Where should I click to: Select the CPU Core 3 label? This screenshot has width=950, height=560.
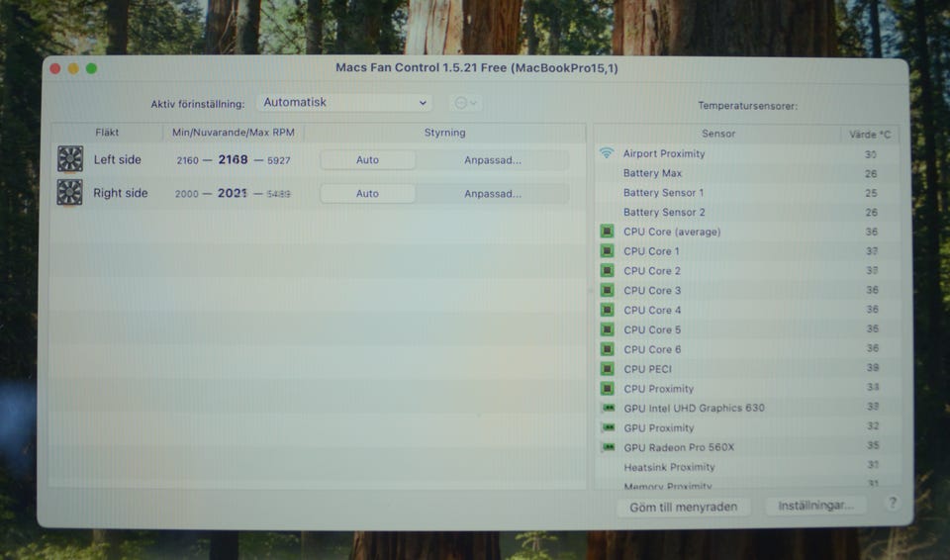tap(652, 290)
